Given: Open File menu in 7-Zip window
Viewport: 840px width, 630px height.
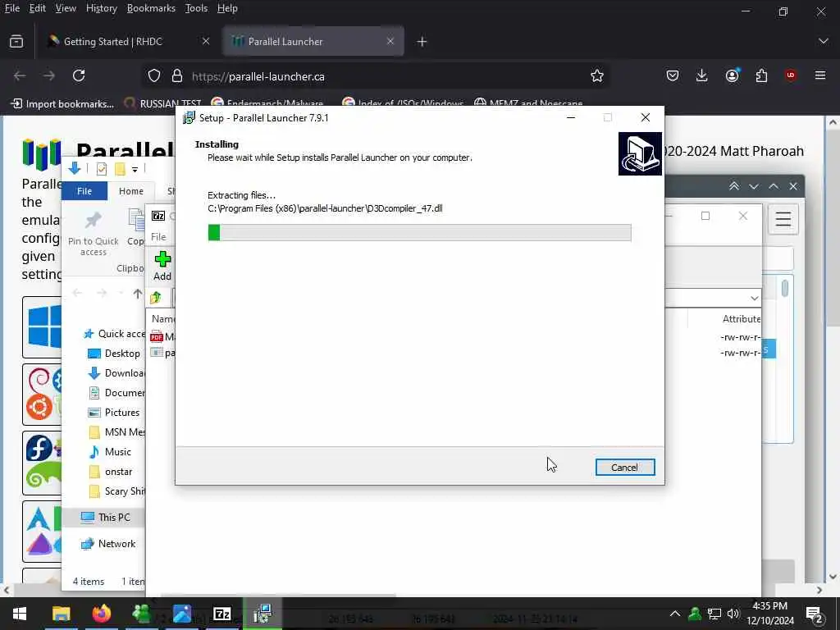Looking at the screenshot, I should click(158, 237).
